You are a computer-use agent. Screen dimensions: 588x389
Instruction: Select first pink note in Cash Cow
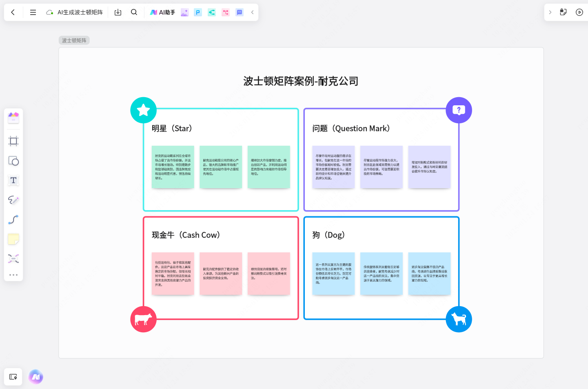tap(173, 273)
